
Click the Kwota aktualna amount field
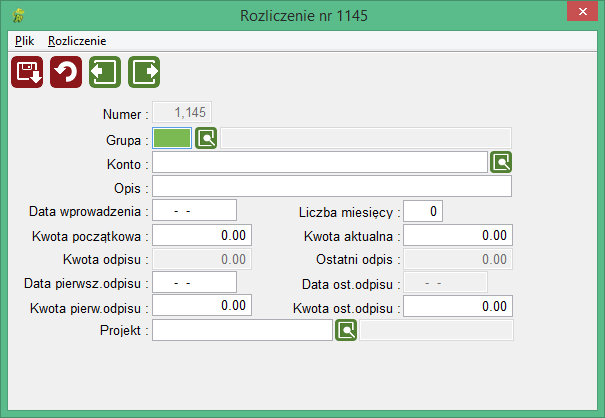pyautogui.click(x=458, y=235)
